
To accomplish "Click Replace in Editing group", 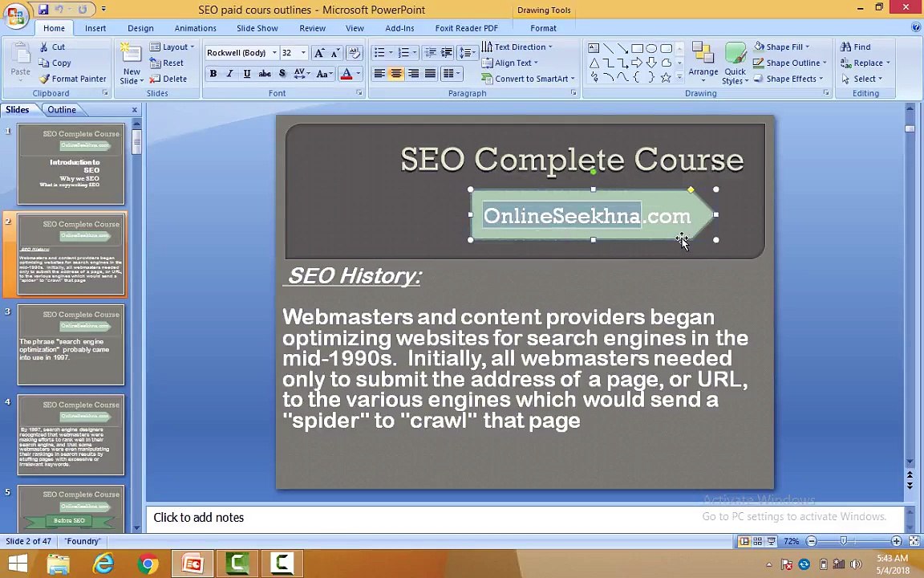I will click(865, 63).
